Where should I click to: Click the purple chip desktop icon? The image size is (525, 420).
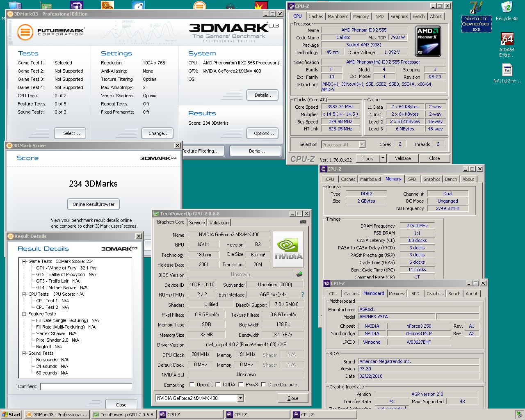click(76, 5)
